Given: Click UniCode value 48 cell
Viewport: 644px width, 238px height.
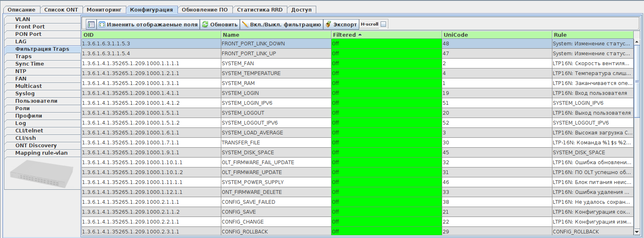Looking at the screenshot, I should pyautogui.click(x=497, y=43).
